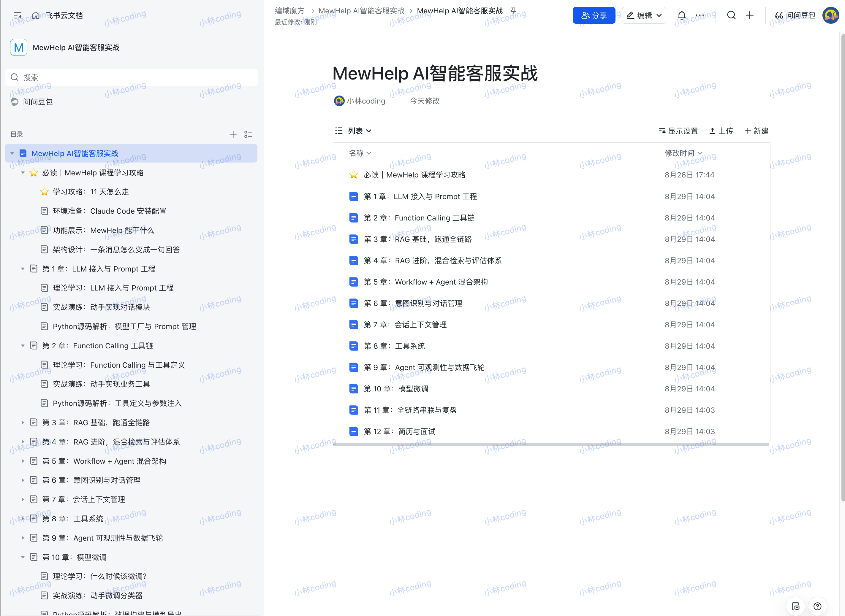845x616 pixels.
Task: Toggle the catalog collapse-all icon beside 目录
Action: pos(248,134)
